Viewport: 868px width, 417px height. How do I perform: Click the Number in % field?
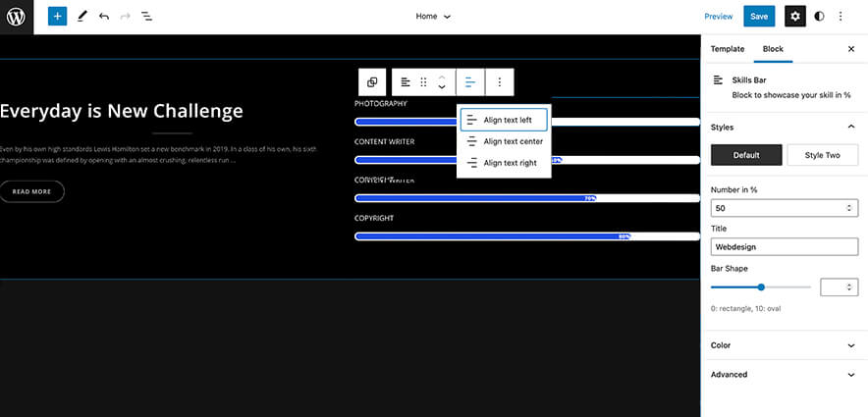coord(785,208)
